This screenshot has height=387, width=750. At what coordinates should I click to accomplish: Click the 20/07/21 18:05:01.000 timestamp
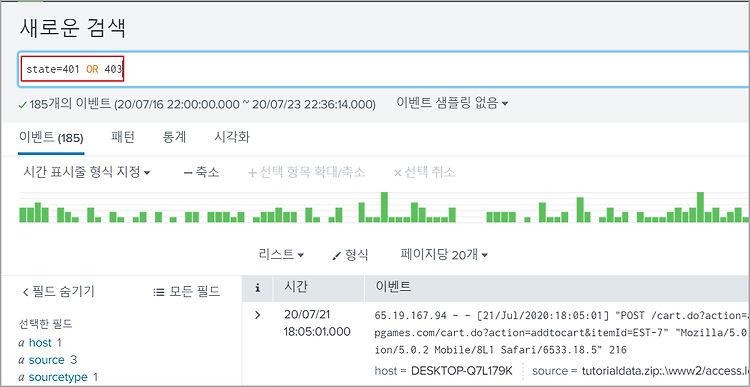click(x=318, y=323)
